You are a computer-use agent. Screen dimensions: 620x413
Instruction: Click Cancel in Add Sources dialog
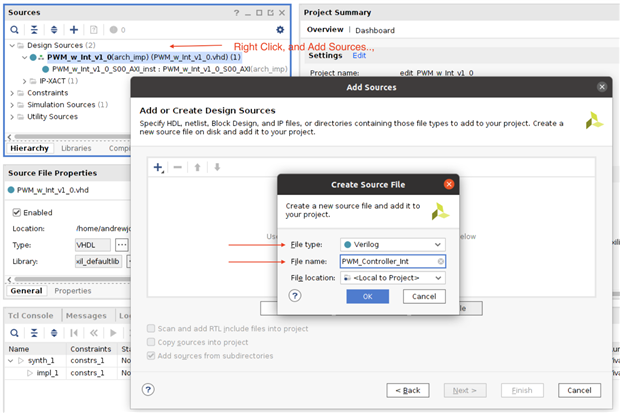(x=580, y=390)
